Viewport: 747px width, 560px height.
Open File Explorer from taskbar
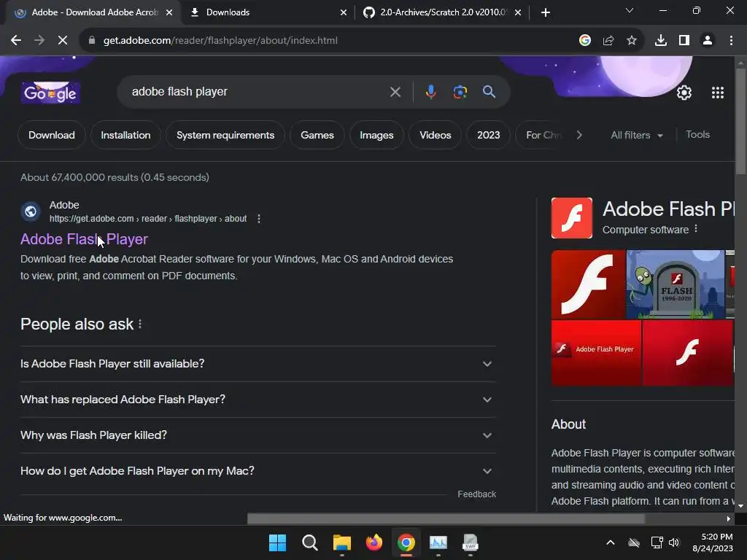pyautogui.click(x=342, y=542)
